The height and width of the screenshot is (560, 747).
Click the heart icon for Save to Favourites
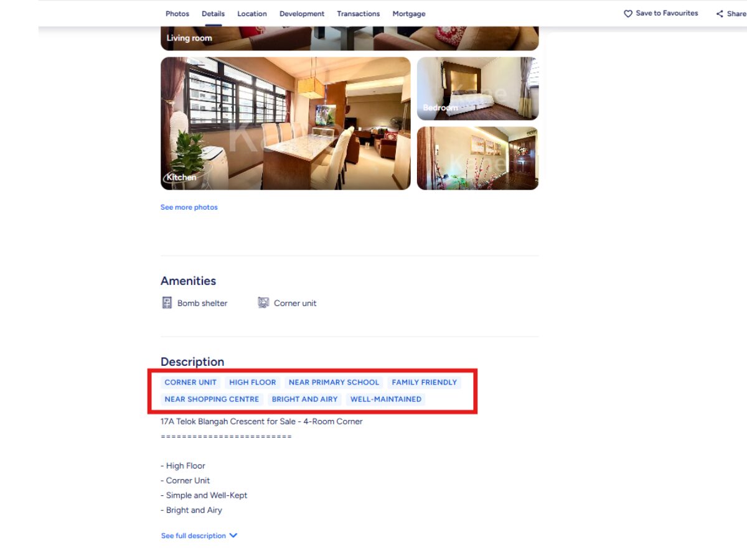pos(628,14)
